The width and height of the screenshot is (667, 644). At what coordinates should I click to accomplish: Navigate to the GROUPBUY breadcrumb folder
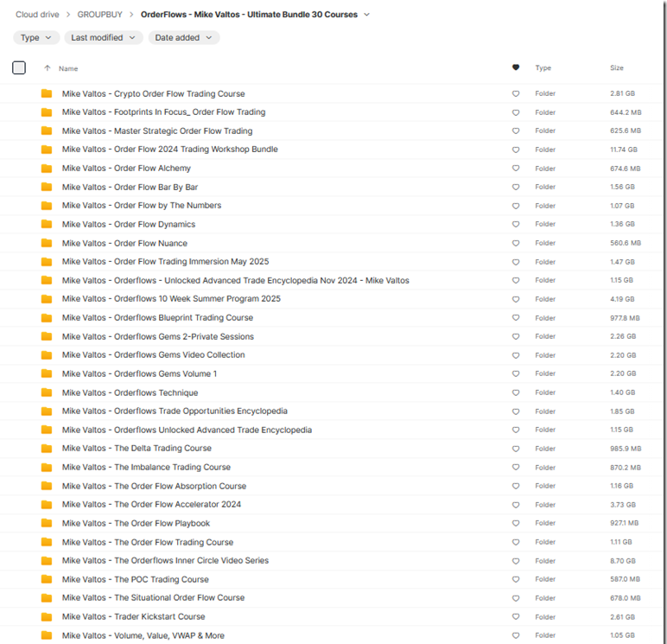(x=99, y=15)
